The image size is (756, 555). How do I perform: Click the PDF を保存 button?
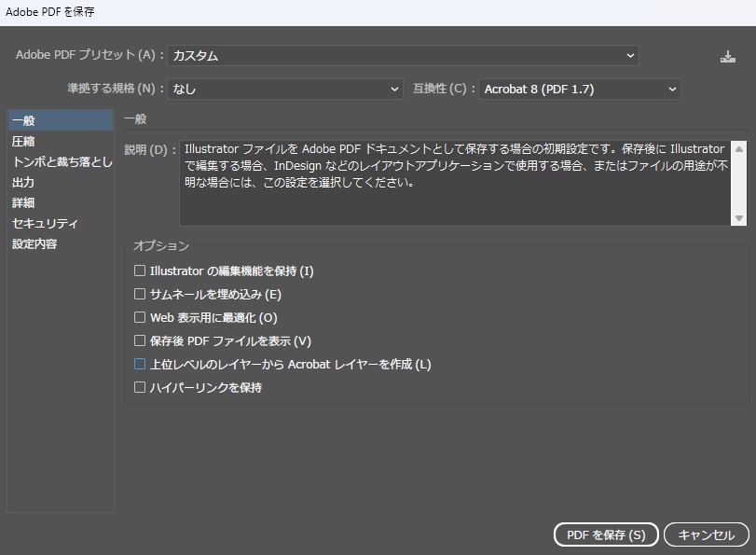(606, 534)
